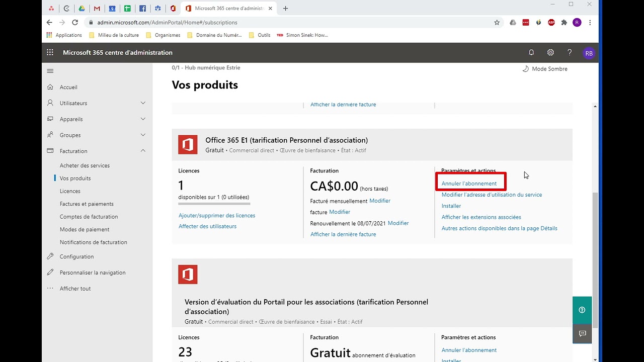Click Afficher les extensions associées
This screenshot has width=644, height=362.
[481, 217]
